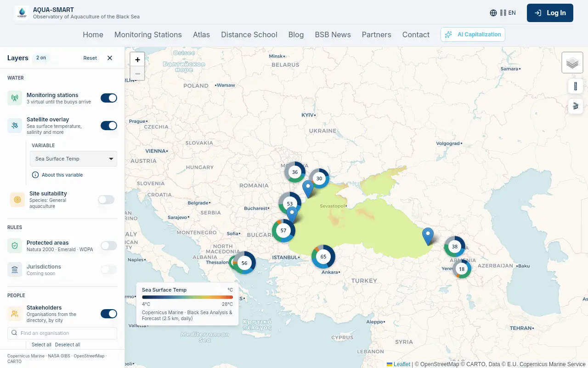The width and height of the screenshot is (588, 368).
Task: Click the info icon beside About this variable
Action: click(35, 175)
